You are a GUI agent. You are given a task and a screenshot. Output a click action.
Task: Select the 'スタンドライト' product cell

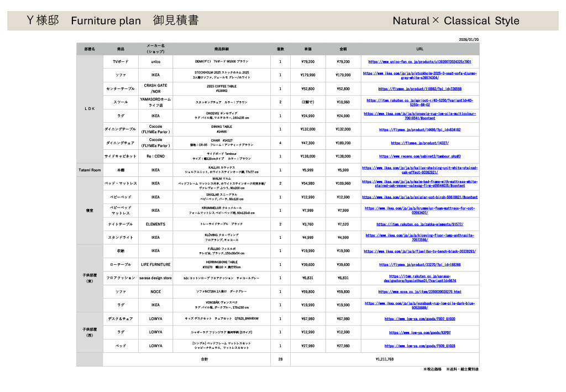click(x=120, y=238)
